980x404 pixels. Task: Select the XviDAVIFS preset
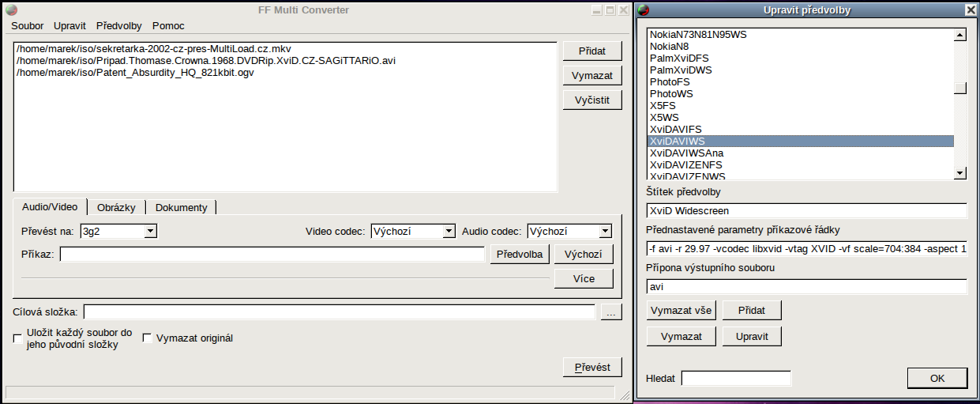[800, 130]
